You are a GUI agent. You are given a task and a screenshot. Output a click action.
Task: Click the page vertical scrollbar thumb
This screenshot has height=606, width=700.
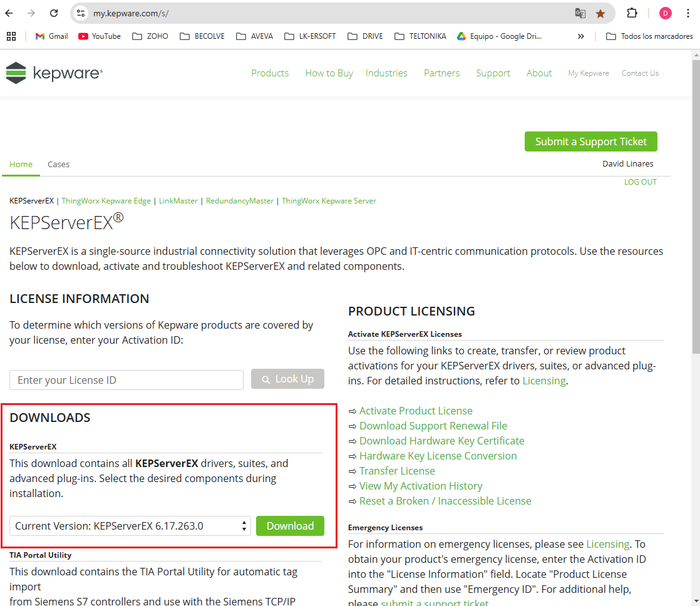coord(696,206)
